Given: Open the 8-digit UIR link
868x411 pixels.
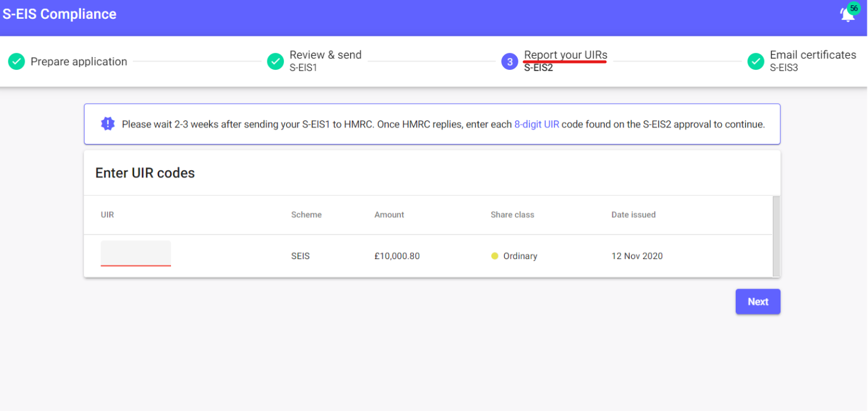Looking at the screenshot, I should (537, 124).
